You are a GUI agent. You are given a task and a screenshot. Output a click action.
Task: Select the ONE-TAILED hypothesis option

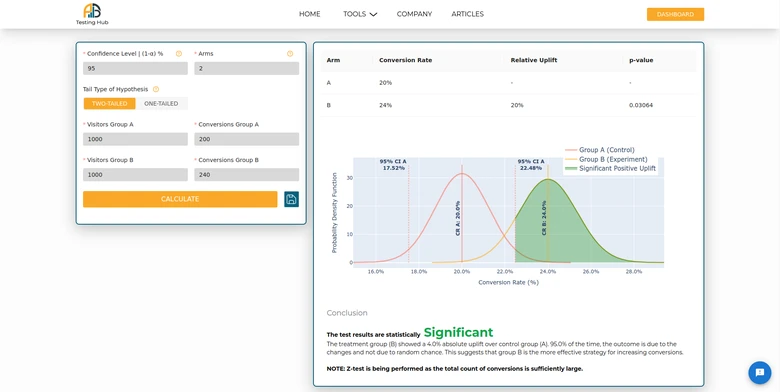click(161, 103)
